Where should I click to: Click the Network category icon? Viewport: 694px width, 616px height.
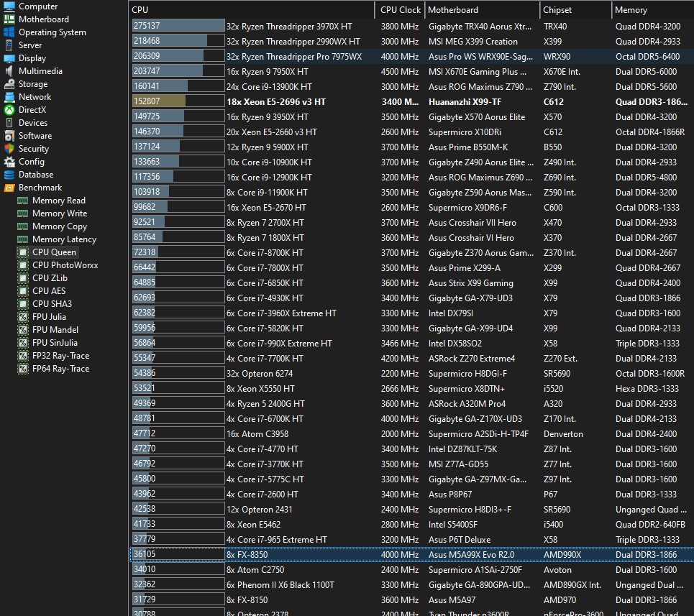click(x=9, y=97)
